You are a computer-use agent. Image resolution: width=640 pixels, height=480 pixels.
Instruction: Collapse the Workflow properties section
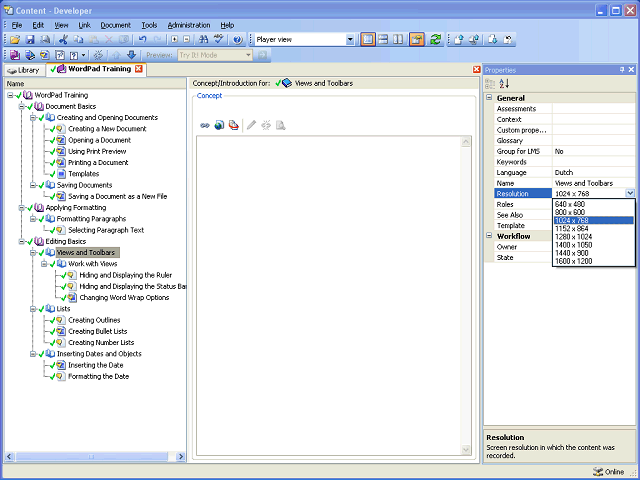(489, 236)
